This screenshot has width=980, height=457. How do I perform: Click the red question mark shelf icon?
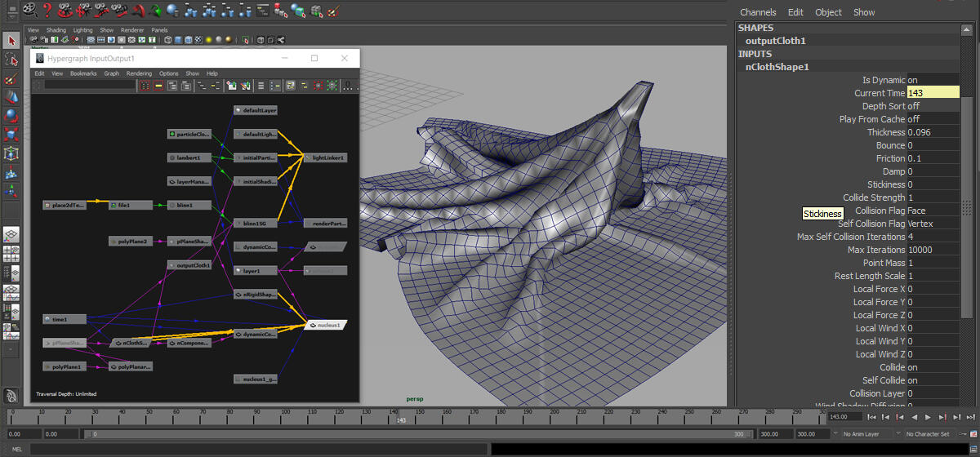point(47,10)
